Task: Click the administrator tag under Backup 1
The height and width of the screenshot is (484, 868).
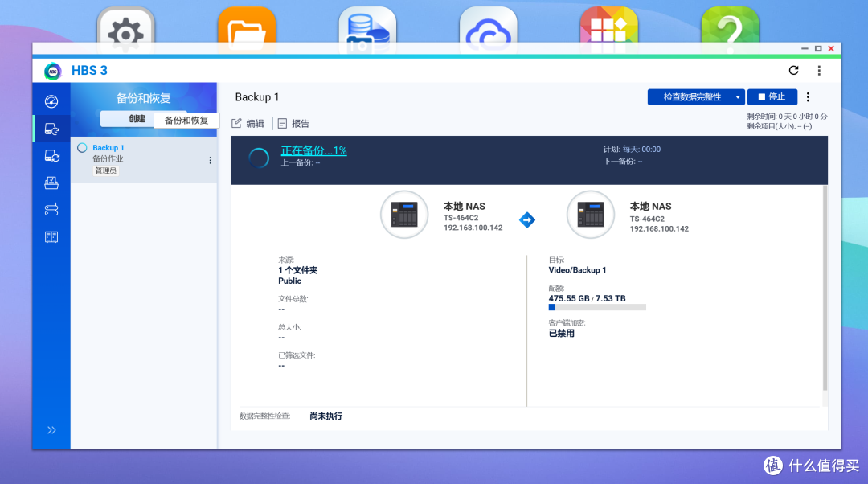Action: tap(105, 170)
